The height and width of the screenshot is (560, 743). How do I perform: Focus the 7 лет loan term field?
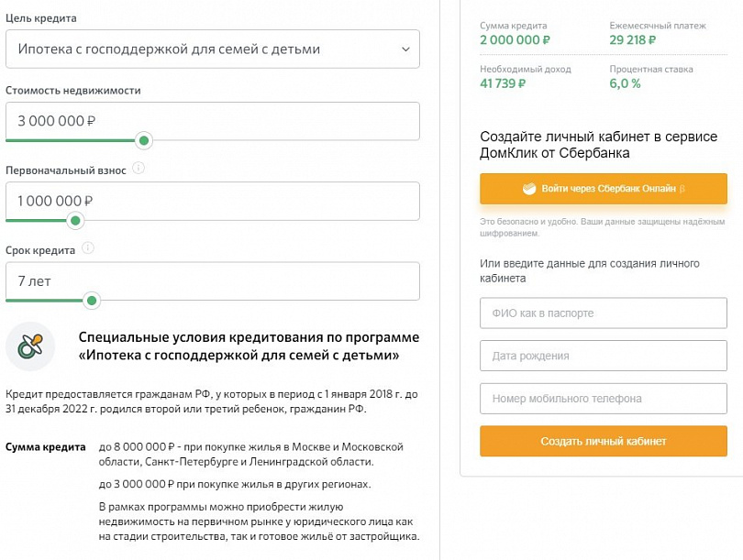coord(212,280)
